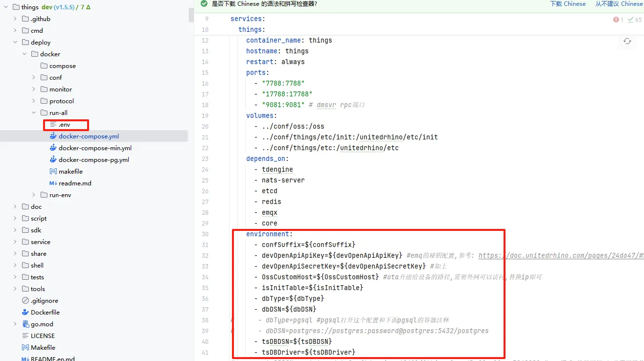Select the LICENSE file in tree
The image size is (644, 361).
(43, 336)
